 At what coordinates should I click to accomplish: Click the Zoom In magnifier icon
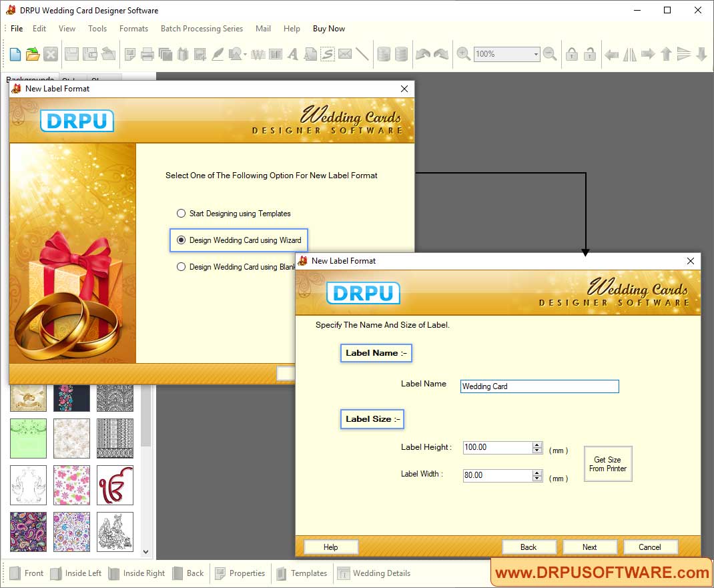pyautogui.click(x=463, y=54)
